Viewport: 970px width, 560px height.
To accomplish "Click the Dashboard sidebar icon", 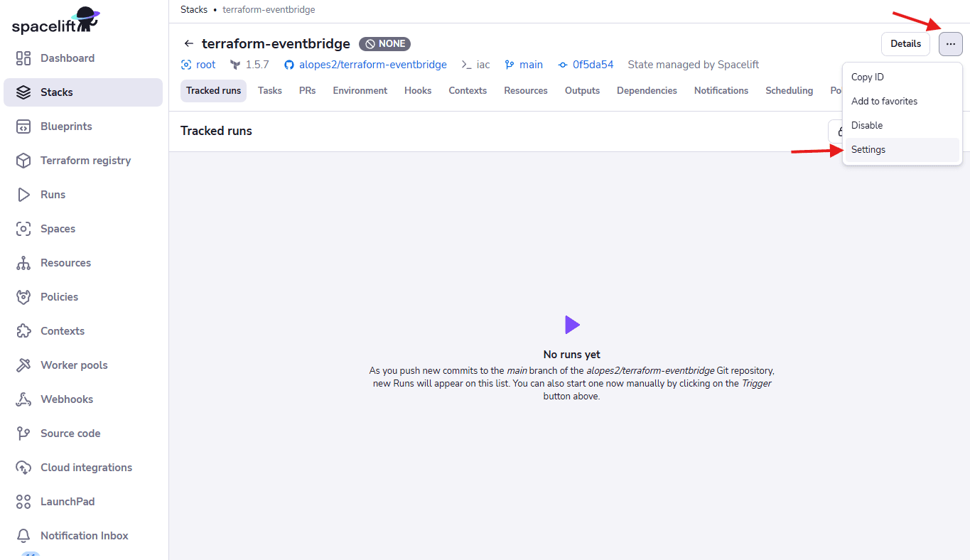I will (x=23, y=58).
